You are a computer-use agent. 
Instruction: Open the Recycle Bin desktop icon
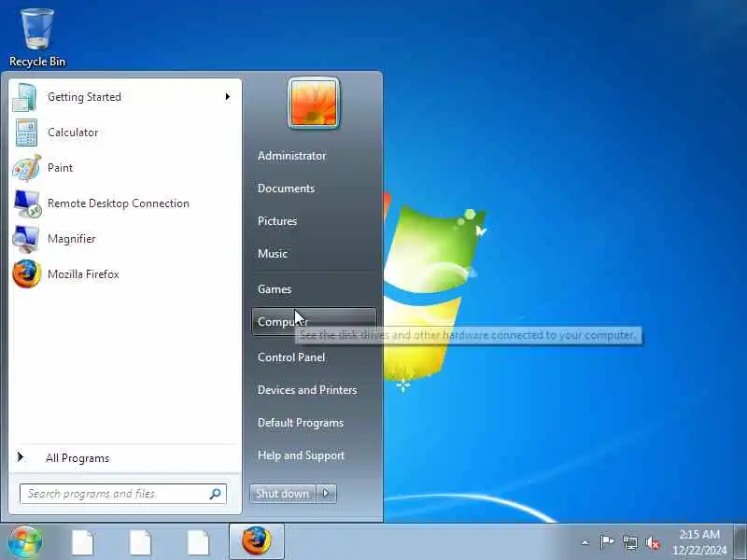point(37,37)
